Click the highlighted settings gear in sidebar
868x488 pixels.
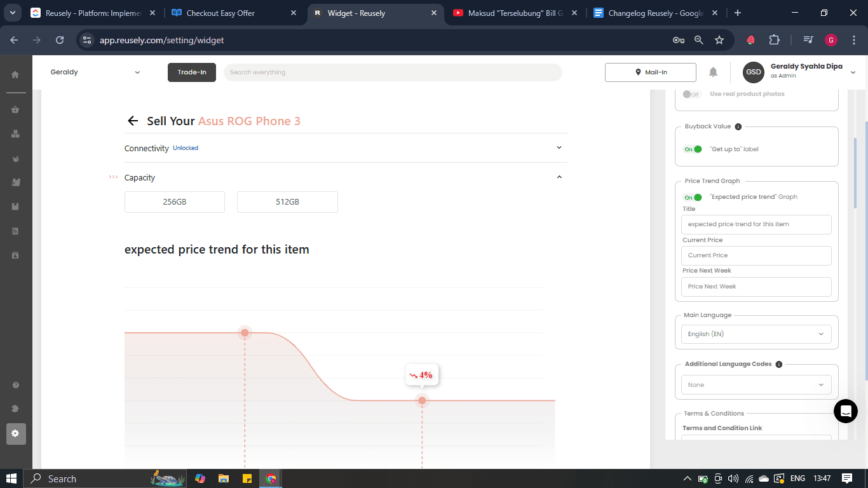(x=15, y=433)
